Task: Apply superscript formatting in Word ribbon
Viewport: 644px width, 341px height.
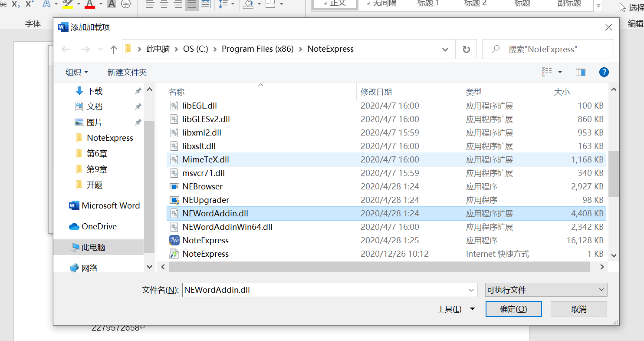Action: tap(30, 4)
